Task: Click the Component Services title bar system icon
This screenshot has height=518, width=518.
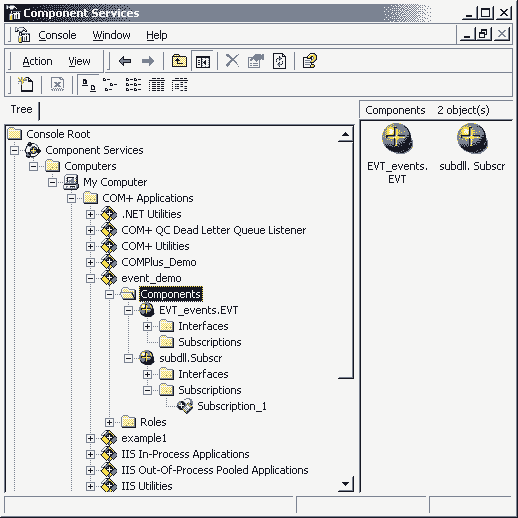Action: point(14,13)
